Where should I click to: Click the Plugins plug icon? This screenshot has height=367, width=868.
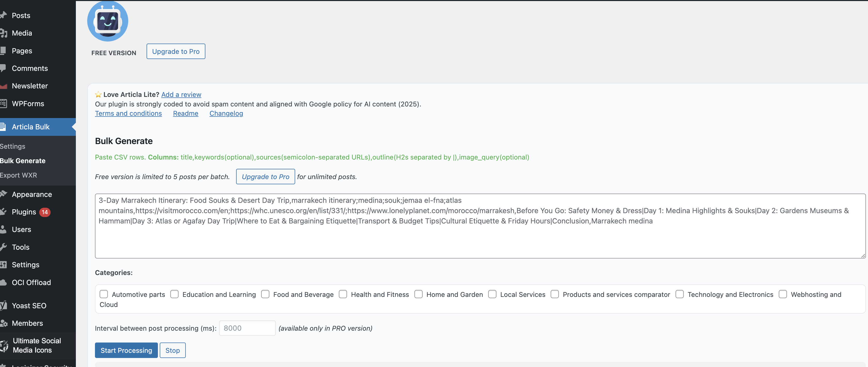[4, 212]
